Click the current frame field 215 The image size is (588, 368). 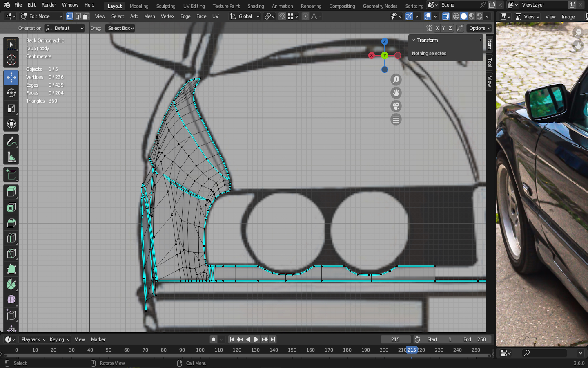395,339
